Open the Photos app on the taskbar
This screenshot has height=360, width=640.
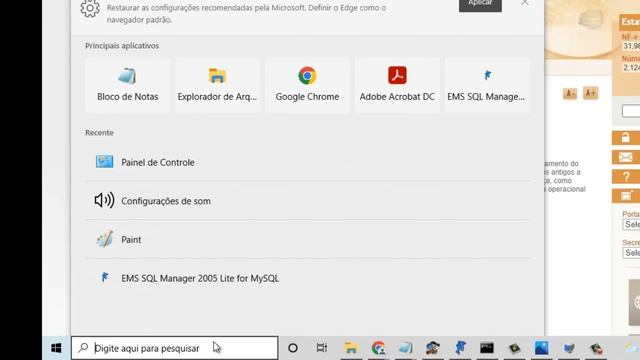[542, 348]
